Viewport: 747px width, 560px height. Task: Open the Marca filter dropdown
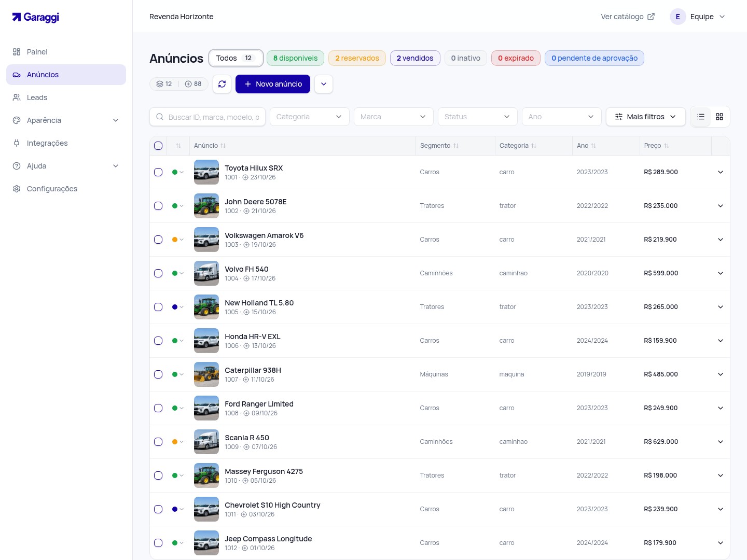click(x=393, y=117)
